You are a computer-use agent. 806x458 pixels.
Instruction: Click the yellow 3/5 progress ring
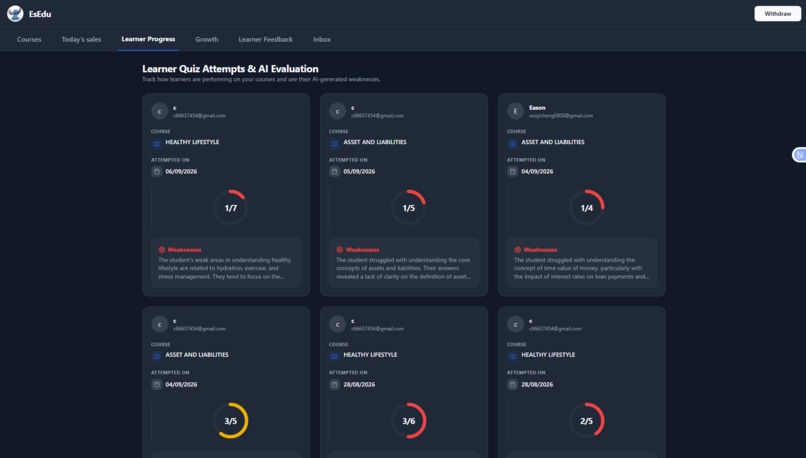(231, 420)
